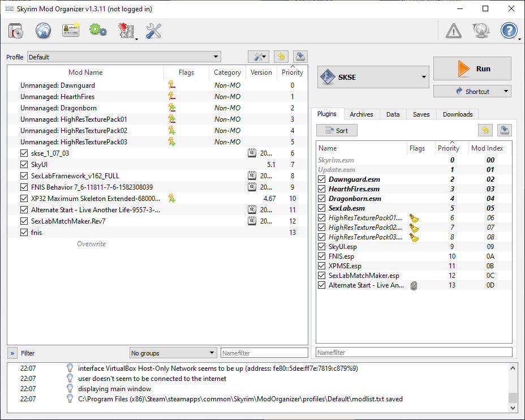Viewport: 525px width, 420px height.
Task: Click the Dragonborn conflict flag icon
Action: (172, 108)
